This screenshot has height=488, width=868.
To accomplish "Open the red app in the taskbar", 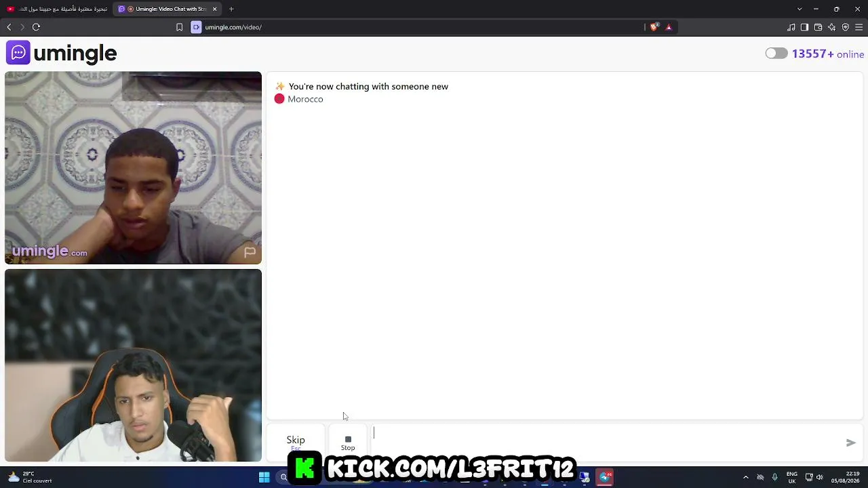I will [x=605, y=477].
